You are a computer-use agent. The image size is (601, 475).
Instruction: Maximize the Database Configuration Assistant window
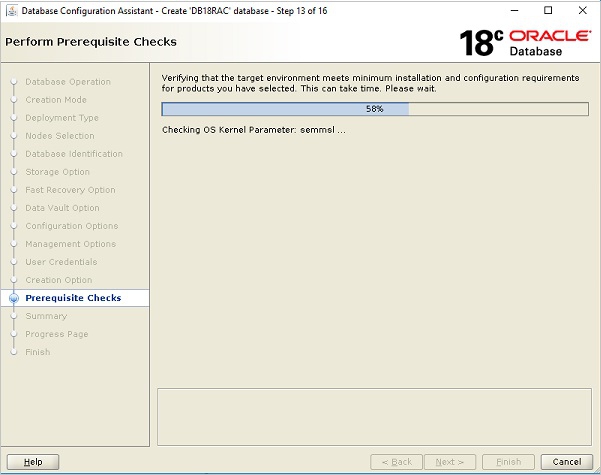pyautogui.click(x=548, y=11)
